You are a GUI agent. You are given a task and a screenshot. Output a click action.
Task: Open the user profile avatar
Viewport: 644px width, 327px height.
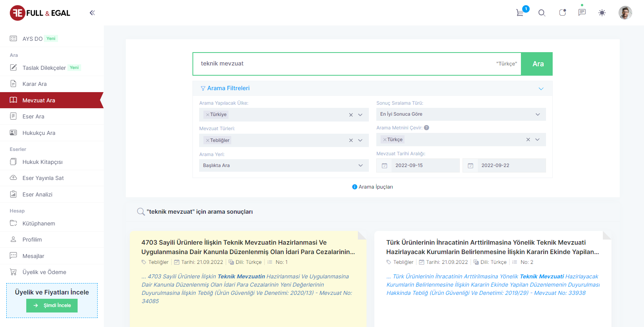[625, 13]
